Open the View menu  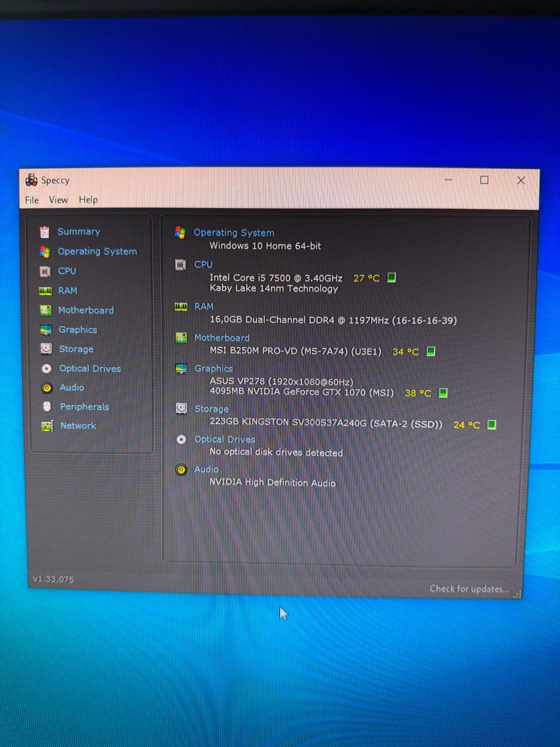(x=58, y=200)
